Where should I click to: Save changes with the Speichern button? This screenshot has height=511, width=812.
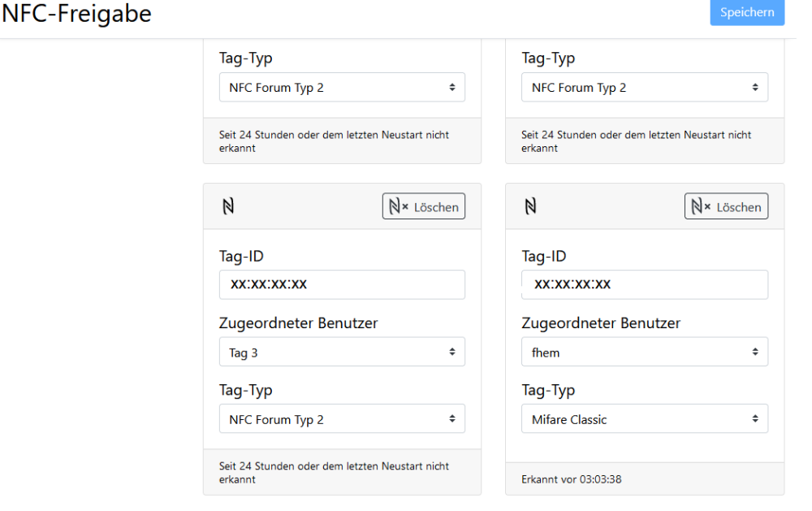(747, 13)
